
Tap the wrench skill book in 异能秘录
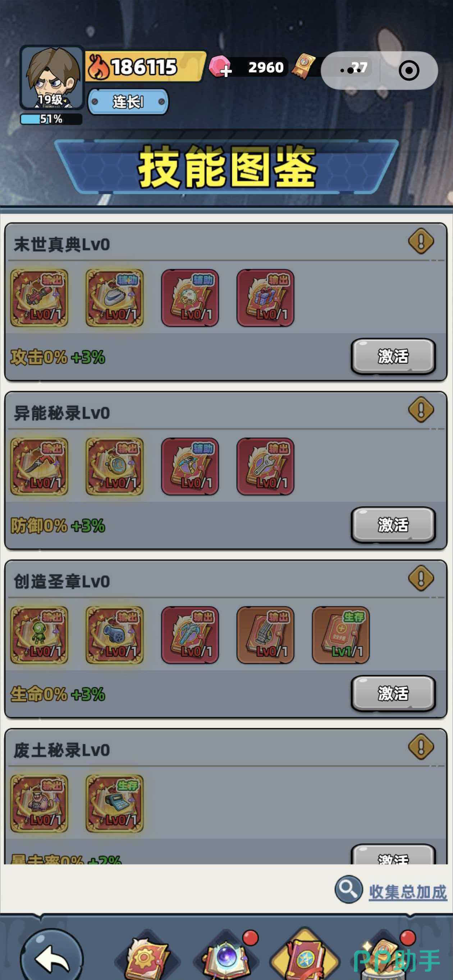265,466
